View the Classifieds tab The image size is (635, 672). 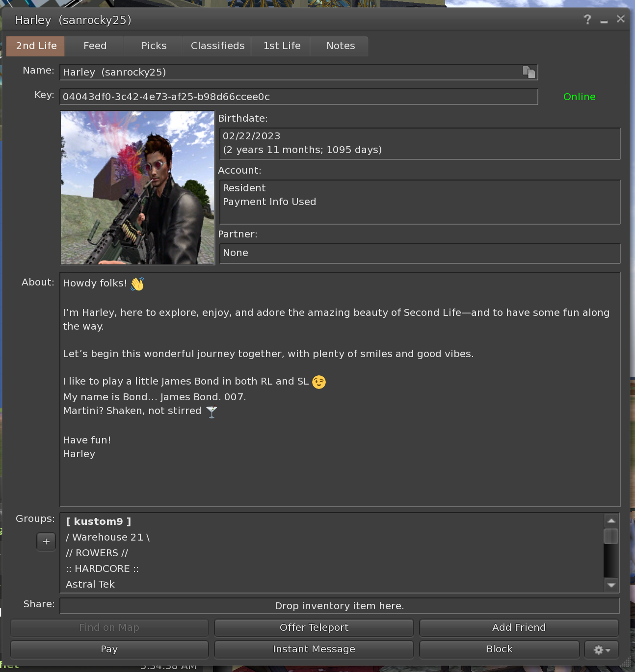point(217,46)
